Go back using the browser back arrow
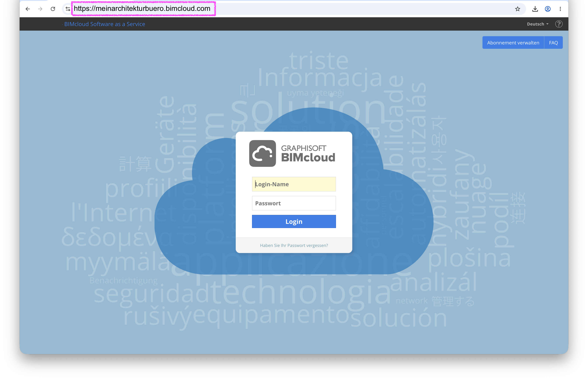The image size is (588, 380). click(28, 9)
